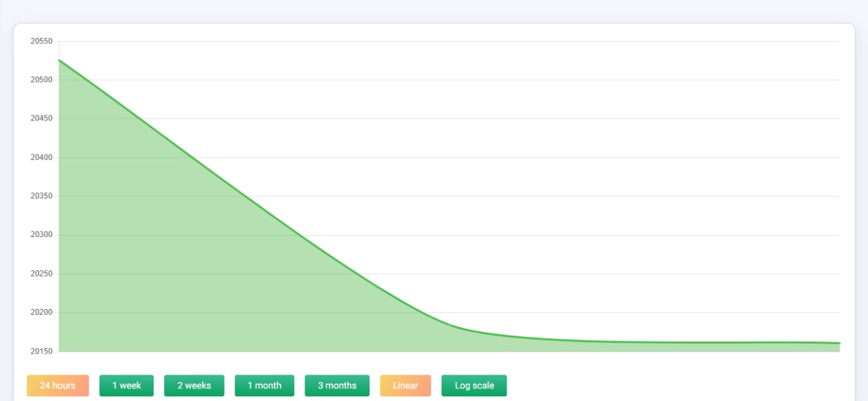Toggle the Log scale option
The height and width of the screenshot is (401, 868).
pos(474,385)
